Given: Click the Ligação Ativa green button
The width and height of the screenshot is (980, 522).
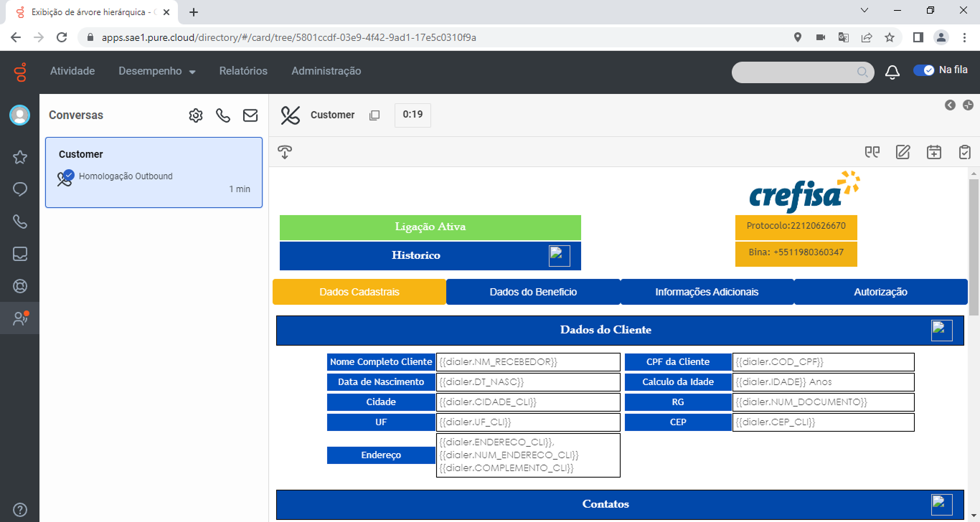Looking at the screenshot, I should pyautogui.click(x=430, y=227).
